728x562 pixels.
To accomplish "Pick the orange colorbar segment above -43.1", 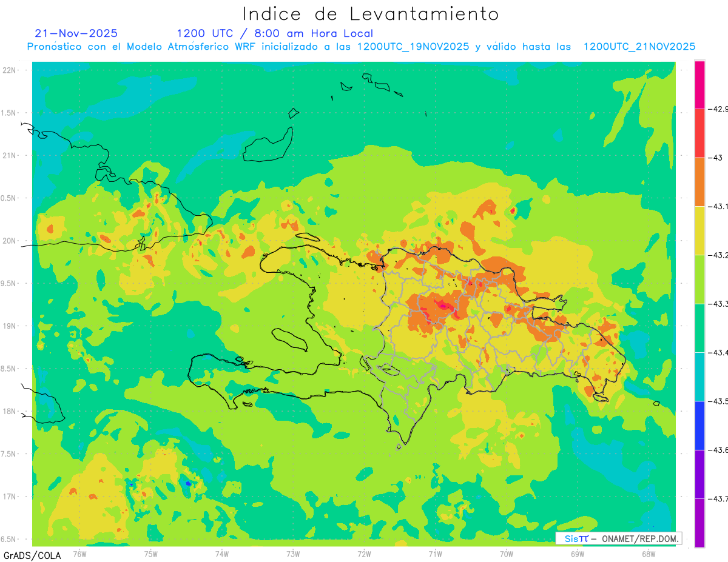I will (699, 182).
